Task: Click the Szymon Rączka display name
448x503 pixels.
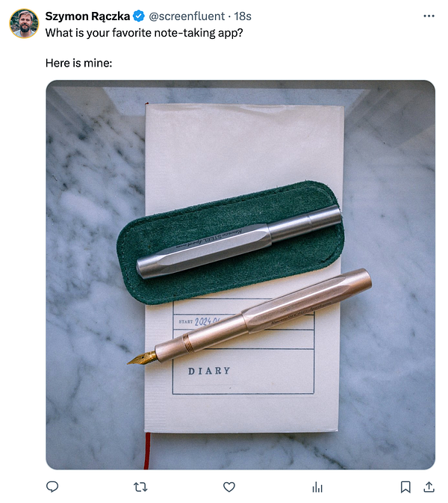Action: point(87,16)
